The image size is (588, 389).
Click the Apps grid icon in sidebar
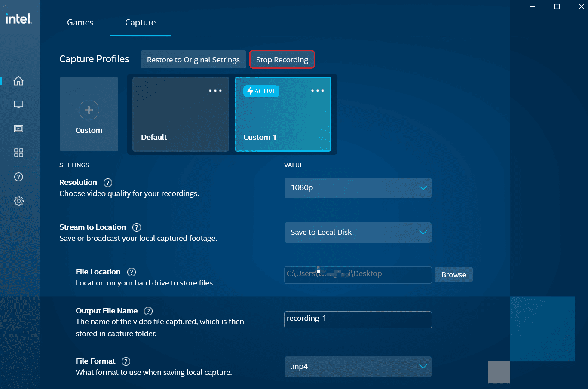point(18,153)
